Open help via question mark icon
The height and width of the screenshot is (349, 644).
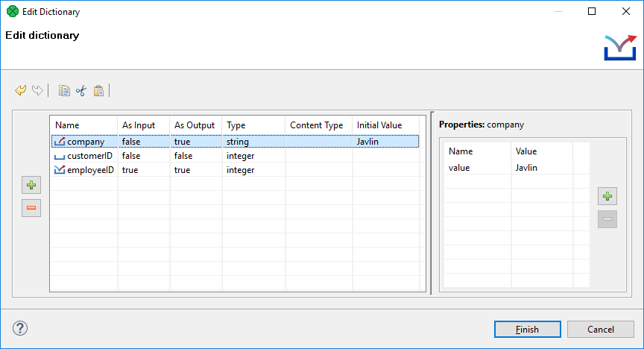19,328
